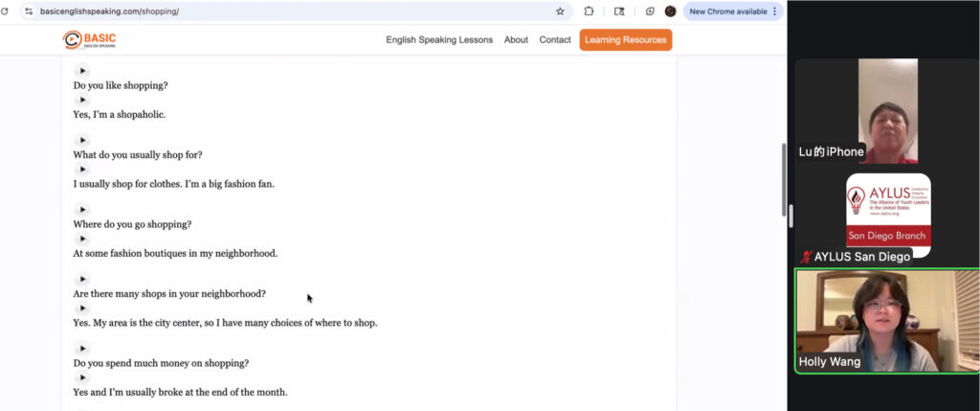The width and height of the screenshot is (980, 411).
Task: Click the address bar URL field
Action: pyautogui.click(x=287, y=11)
